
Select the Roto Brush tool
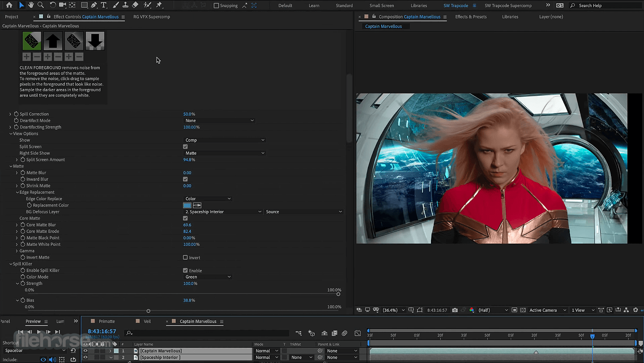point(148,5)
